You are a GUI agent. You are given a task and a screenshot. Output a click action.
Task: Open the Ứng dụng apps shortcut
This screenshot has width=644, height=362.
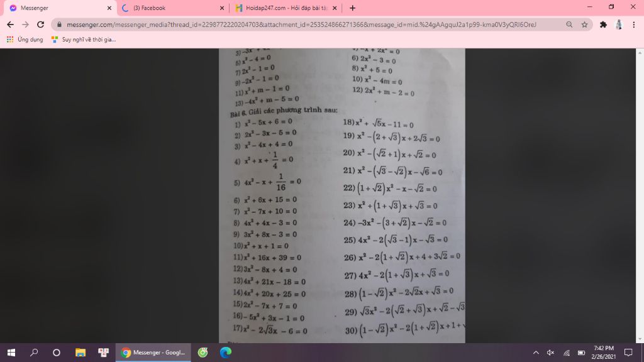pos(25,40)
